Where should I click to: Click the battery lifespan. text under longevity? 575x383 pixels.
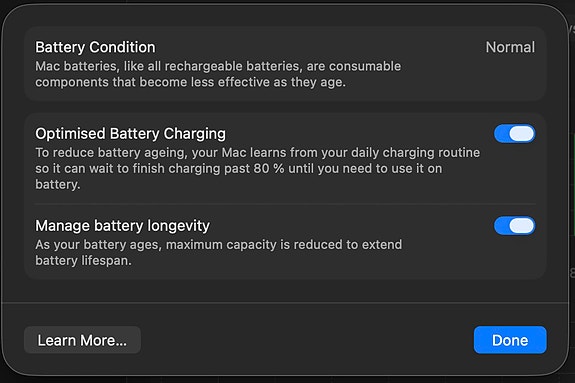coord(83,260)
